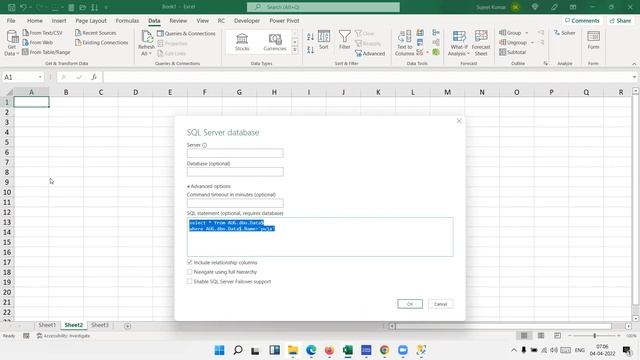Close the SQL Server database dialog
The width and height of the screenshot is (640, 360).
pos(459,121)
